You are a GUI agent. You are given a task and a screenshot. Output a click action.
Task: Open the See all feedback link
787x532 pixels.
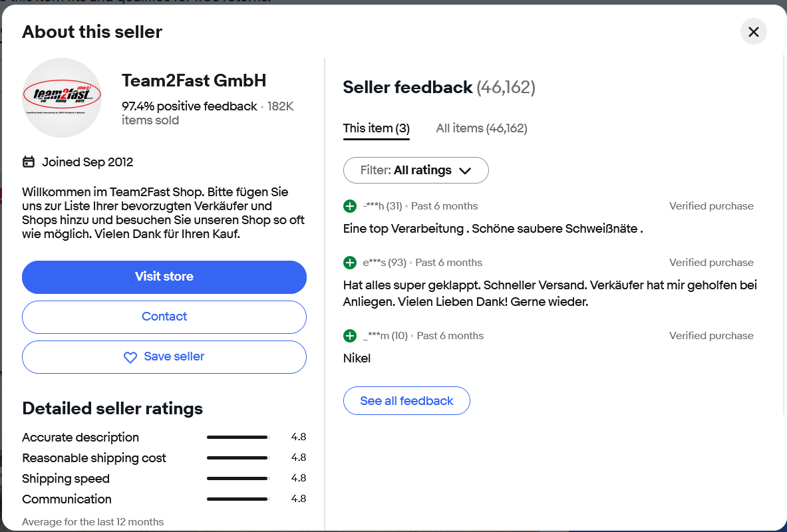click(406, 401)
